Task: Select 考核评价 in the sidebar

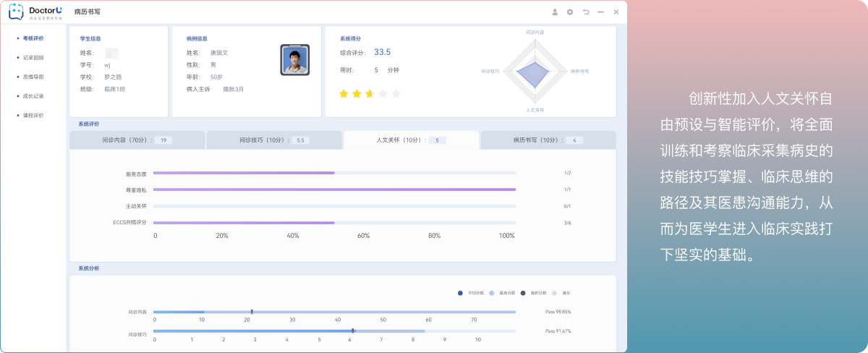Action: pos(33,38)
